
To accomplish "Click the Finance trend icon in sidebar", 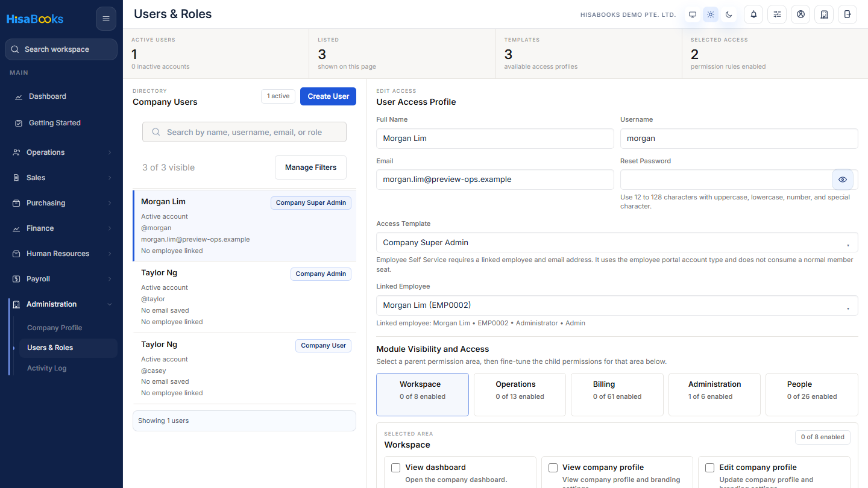I will (x=16, y=228).
